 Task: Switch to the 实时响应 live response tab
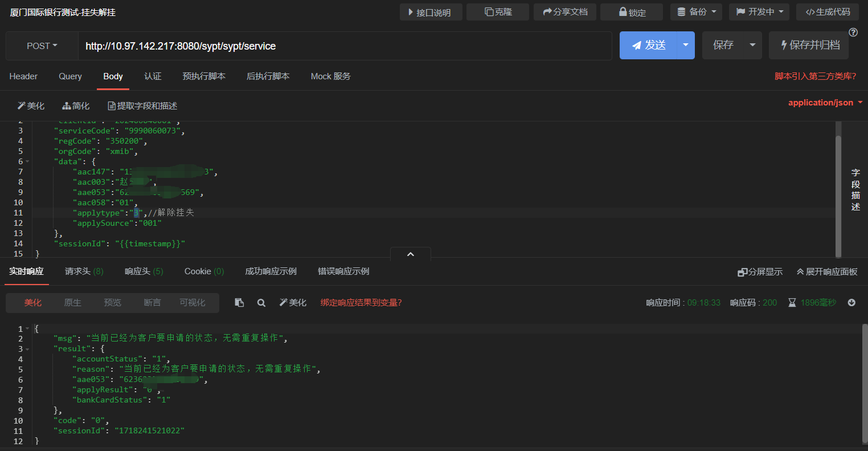pos(26,271)
